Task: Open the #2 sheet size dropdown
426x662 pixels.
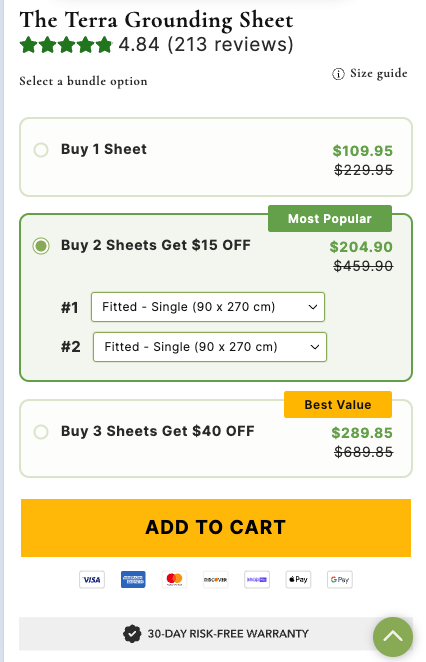Action: [210, 347]
